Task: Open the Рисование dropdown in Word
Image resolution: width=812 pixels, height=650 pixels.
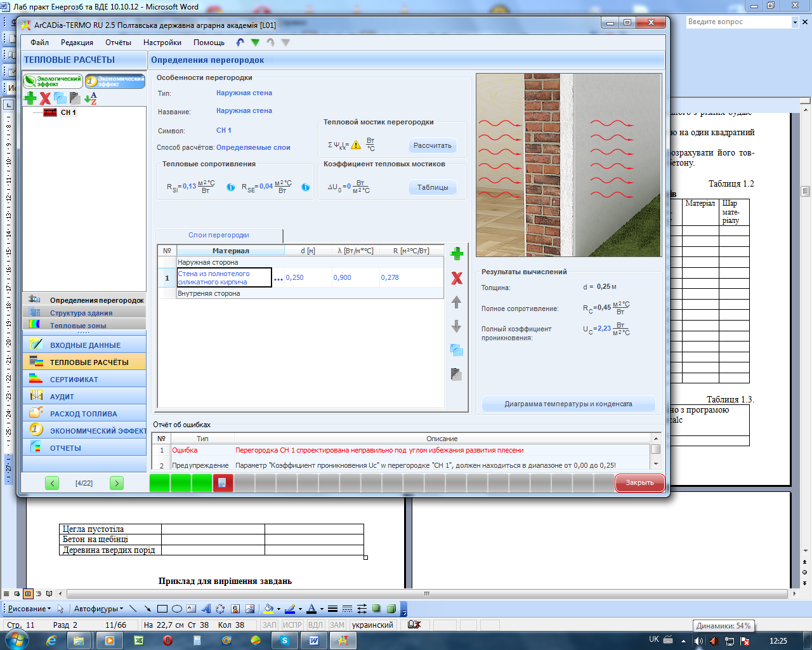Action: pyautogui.click(x=29, y=608)
